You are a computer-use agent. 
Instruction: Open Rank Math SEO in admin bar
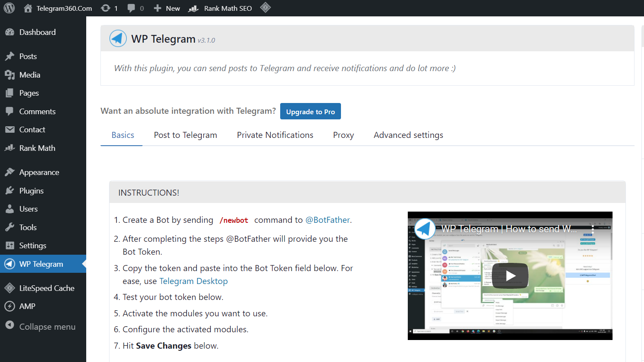pos(220,8)
